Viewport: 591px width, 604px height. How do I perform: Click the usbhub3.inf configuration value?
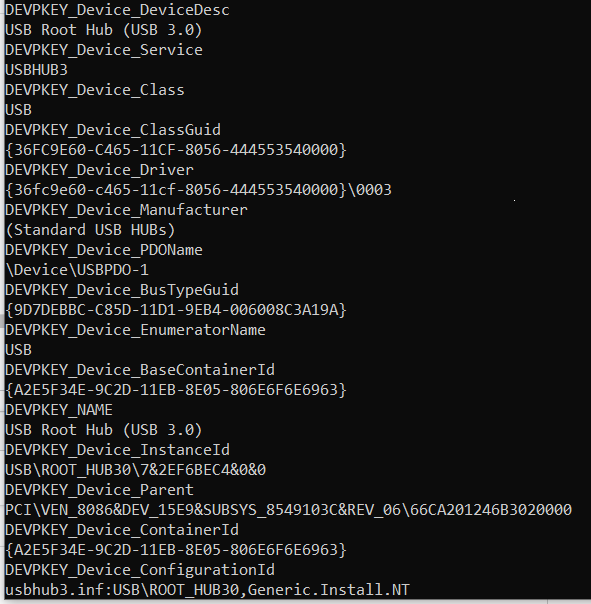coord(207,590)
